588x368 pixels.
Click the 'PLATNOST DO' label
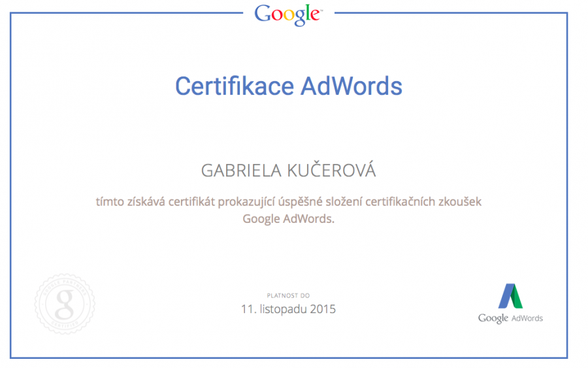coord(288,295)
